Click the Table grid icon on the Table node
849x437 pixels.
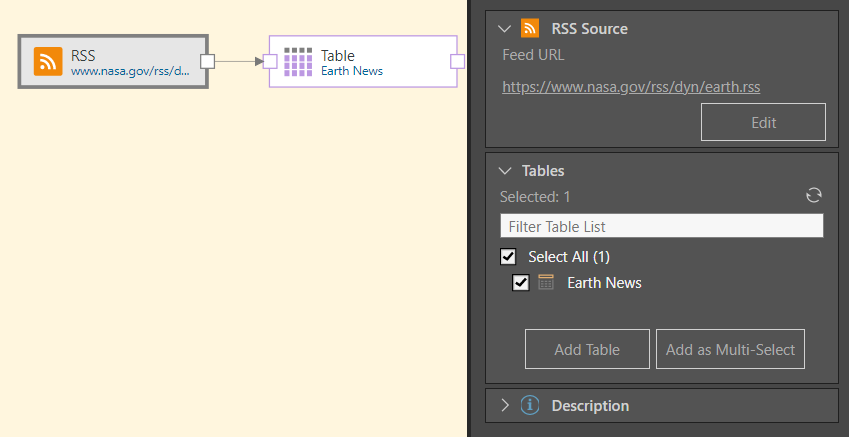pos(298,62)
